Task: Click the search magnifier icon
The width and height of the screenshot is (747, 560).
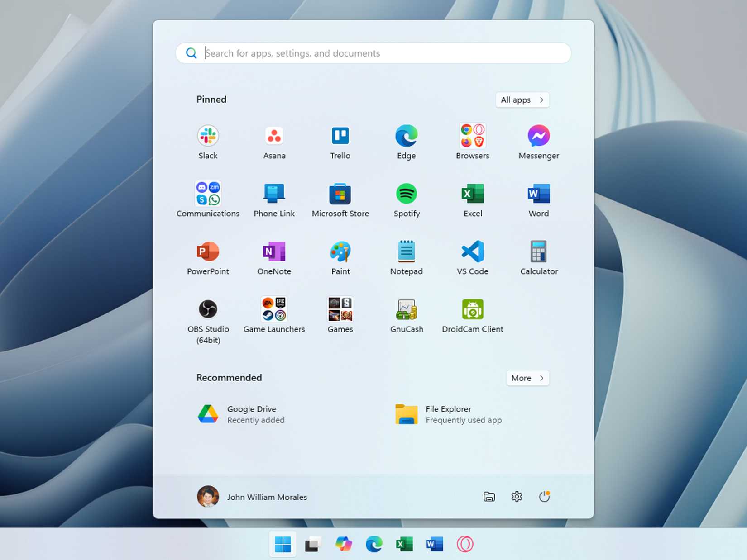Action: 192,53
